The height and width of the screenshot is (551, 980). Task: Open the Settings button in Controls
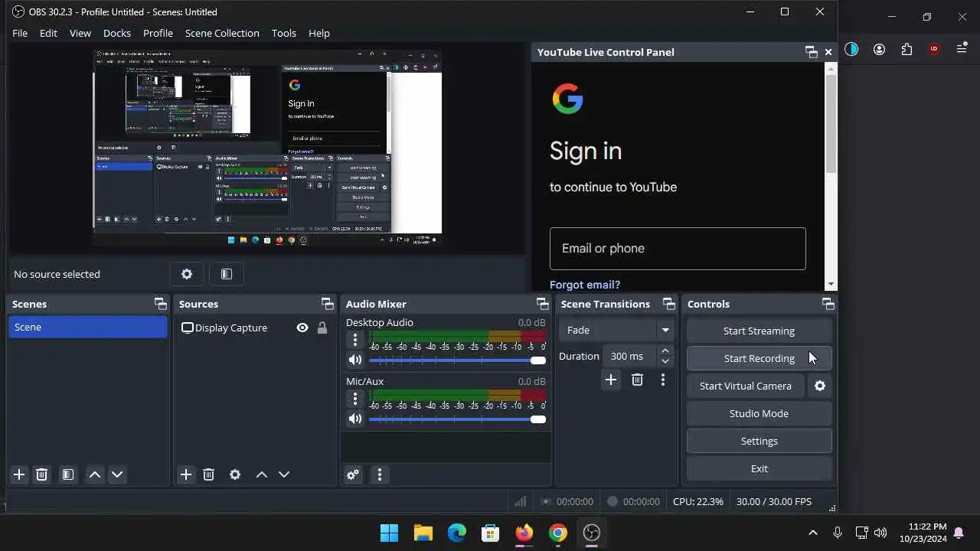pyautogui.click(x=759, y=441)
